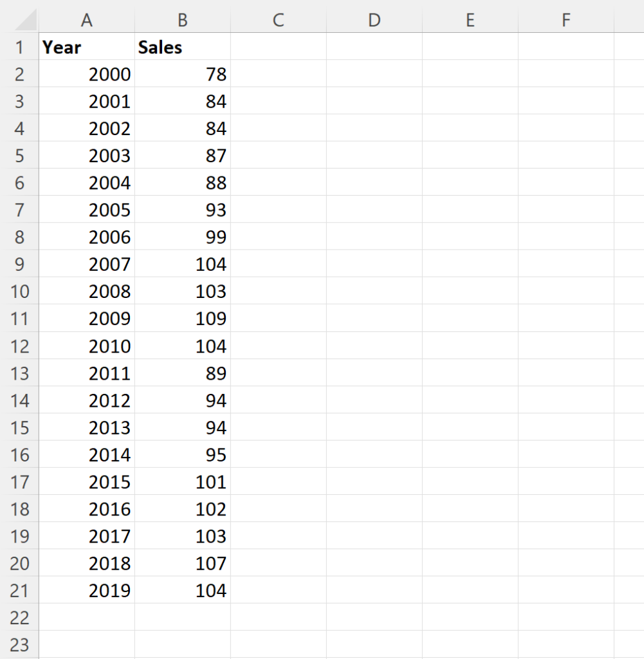Select row 12 header
This screenshot has width=644, height=659.
pyautogui.click(x=19, y=346)
